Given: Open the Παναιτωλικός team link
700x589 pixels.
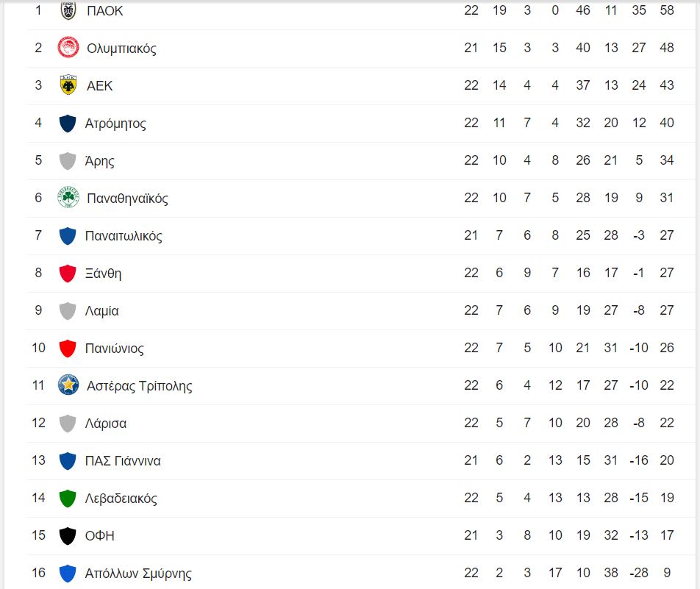Looking at the screenshot, I should click(124, 236).
